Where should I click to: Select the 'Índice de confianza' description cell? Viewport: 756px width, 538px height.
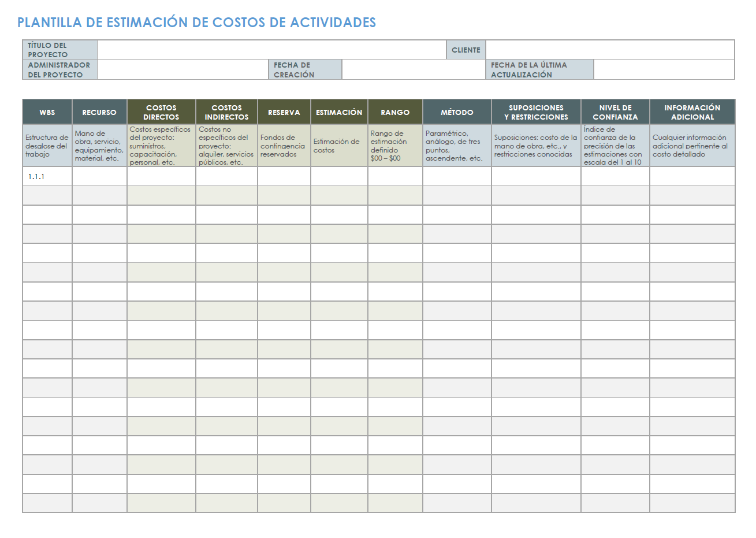click(615, 146)
